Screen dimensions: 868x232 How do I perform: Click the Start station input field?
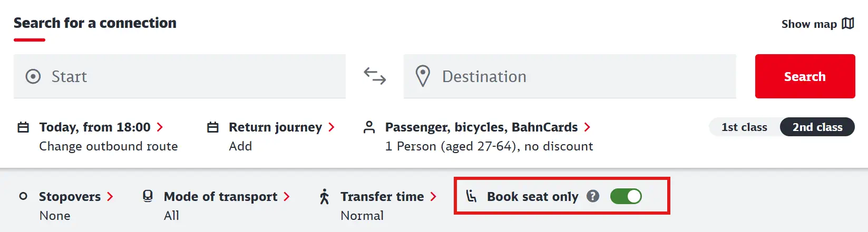click(x=179, y=76)
